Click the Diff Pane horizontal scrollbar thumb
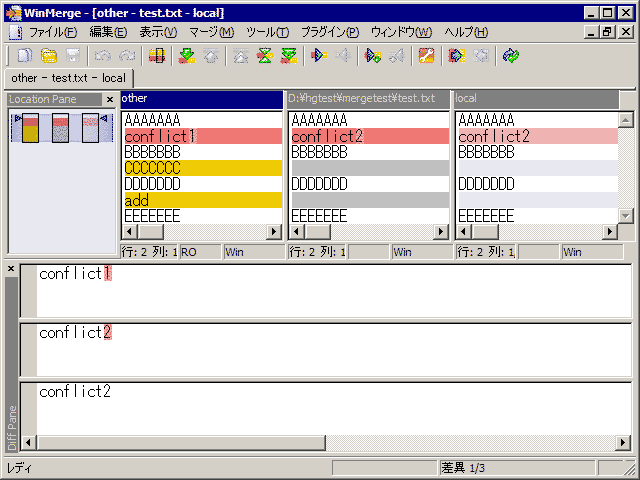This screenshot has height=480, width=640. (x=180, y=442)
